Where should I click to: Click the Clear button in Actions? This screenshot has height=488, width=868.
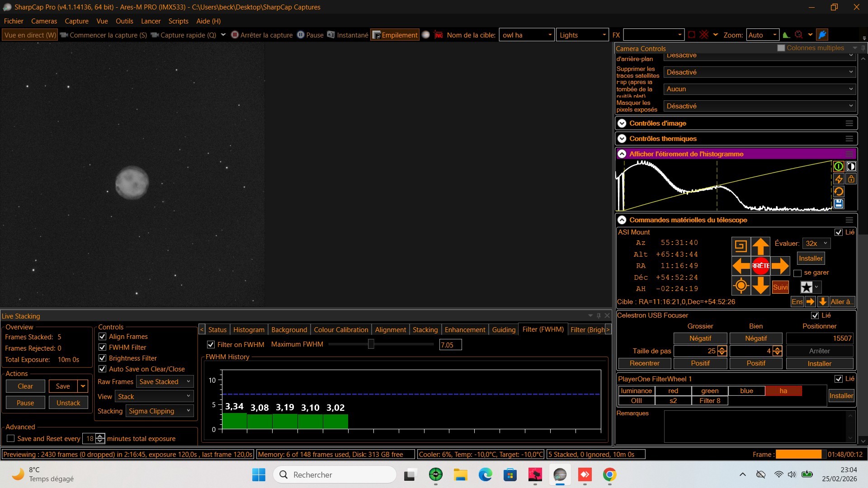coord(25,386)
